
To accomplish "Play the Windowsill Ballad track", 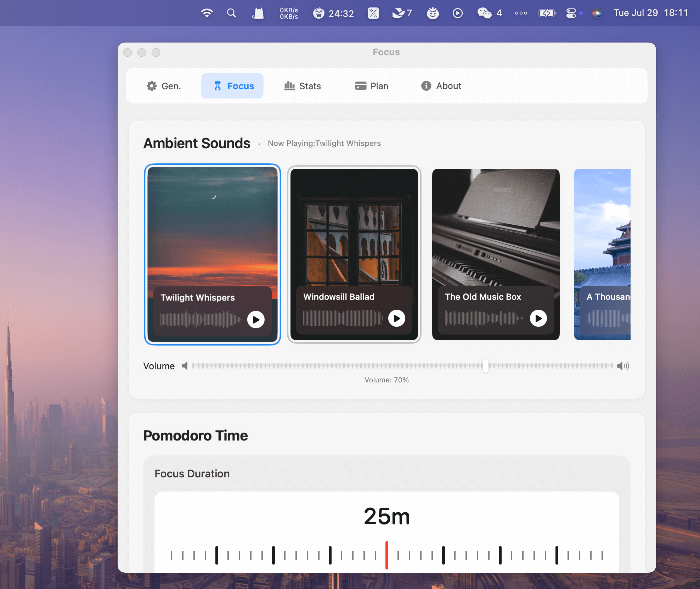I will coord(396,318).
